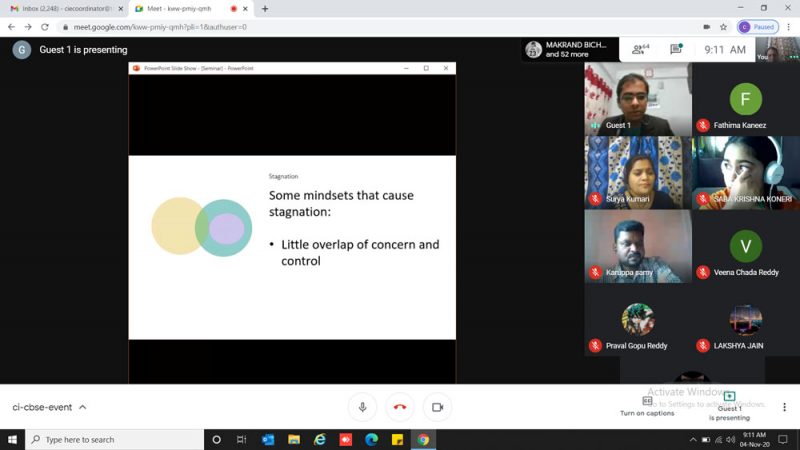The height and width of the screenshot is (450, 800).
Task: Click the headphone participant's video tile
Action: tap(746, 172)
